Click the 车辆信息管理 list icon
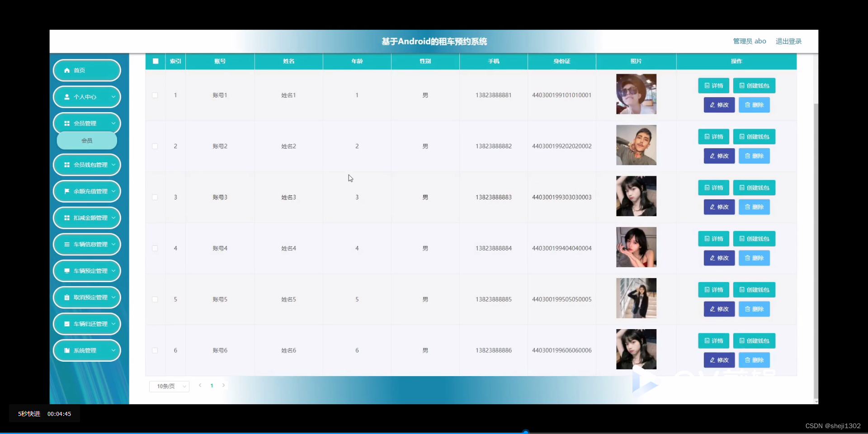 tap(67, 244)
